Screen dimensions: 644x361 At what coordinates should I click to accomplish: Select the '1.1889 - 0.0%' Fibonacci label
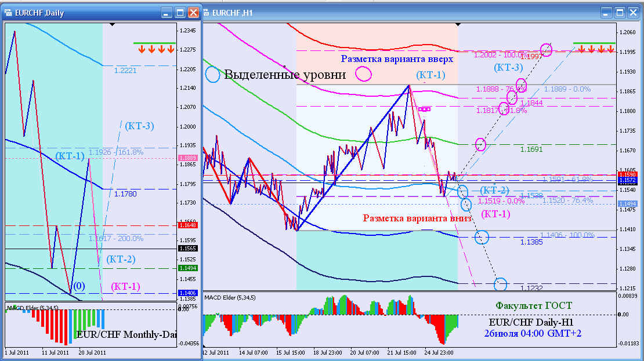tap(567, 89)
